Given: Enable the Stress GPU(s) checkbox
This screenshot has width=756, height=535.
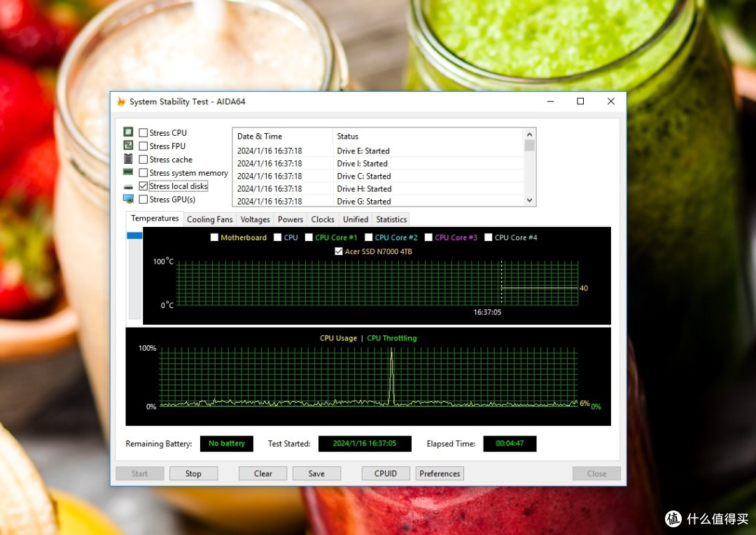Looking at the screenshot, I should pos(143,200).
